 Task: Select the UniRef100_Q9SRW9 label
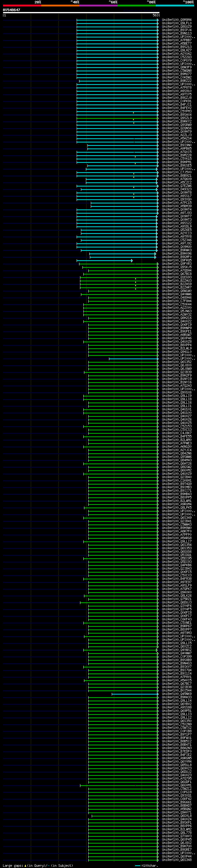(x=177, y=125)
